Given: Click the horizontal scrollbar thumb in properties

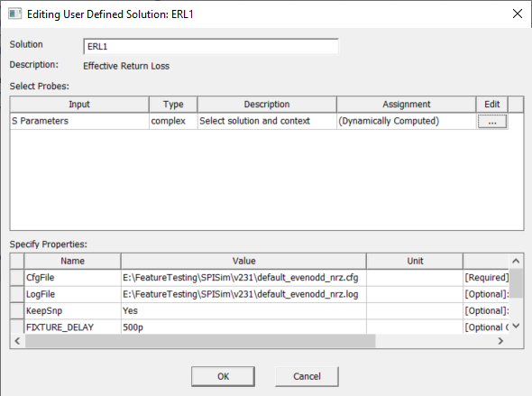Looking at the screenshot, I should coord(200,341).
